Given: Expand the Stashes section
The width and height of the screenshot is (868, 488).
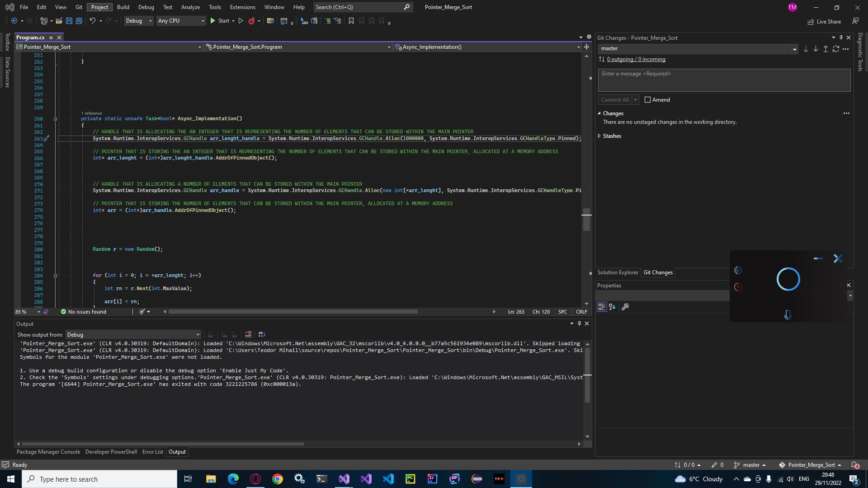Looking at the screenshot, I should click(599, 136).
